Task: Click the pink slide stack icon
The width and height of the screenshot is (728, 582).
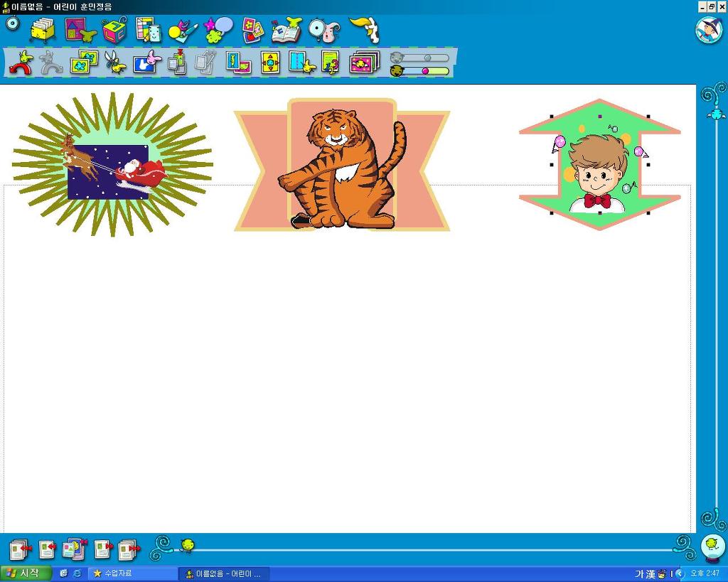Action: pyautogui.click(x=365, y=63)
